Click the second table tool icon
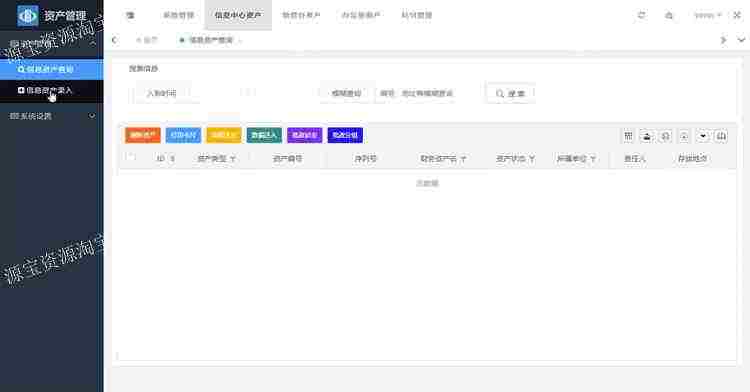Viewport: 750px width, 392px height. point(647,136)
